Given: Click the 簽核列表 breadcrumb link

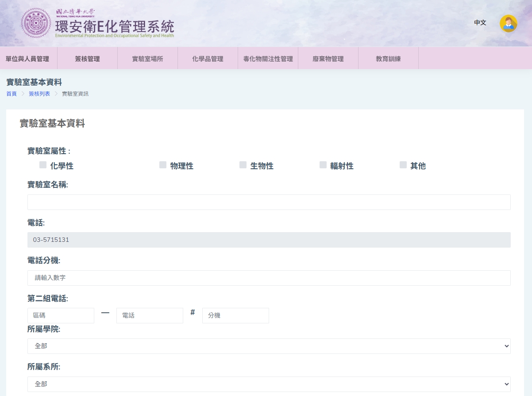Looking at the screenshot, I should (39, 94).
